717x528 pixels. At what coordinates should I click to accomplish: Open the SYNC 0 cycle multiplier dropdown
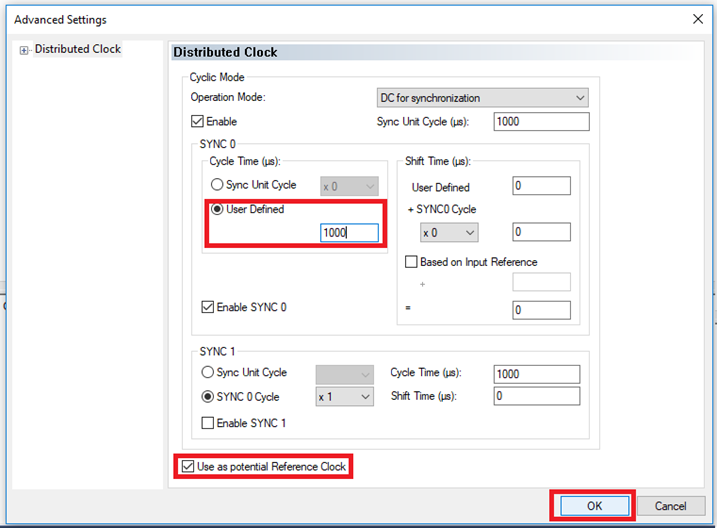(x=349, y=186)
